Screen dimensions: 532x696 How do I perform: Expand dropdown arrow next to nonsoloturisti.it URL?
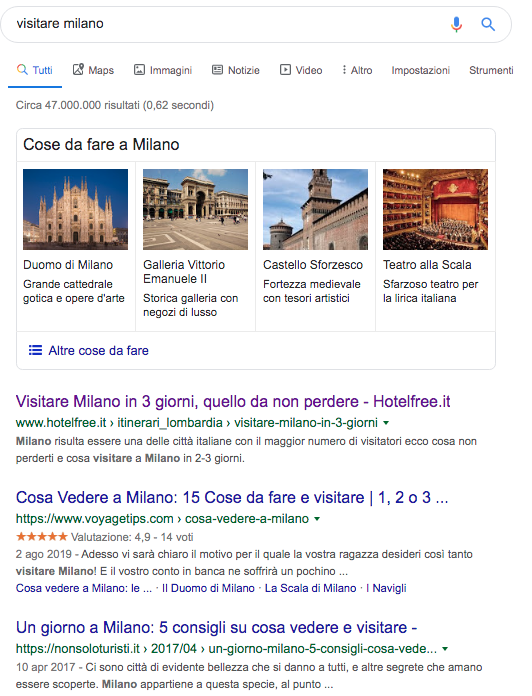click(445, 649)
